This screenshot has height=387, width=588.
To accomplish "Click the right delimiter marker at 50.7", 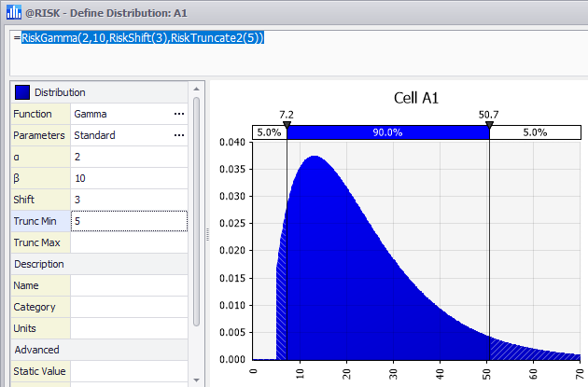I will 489,125.
